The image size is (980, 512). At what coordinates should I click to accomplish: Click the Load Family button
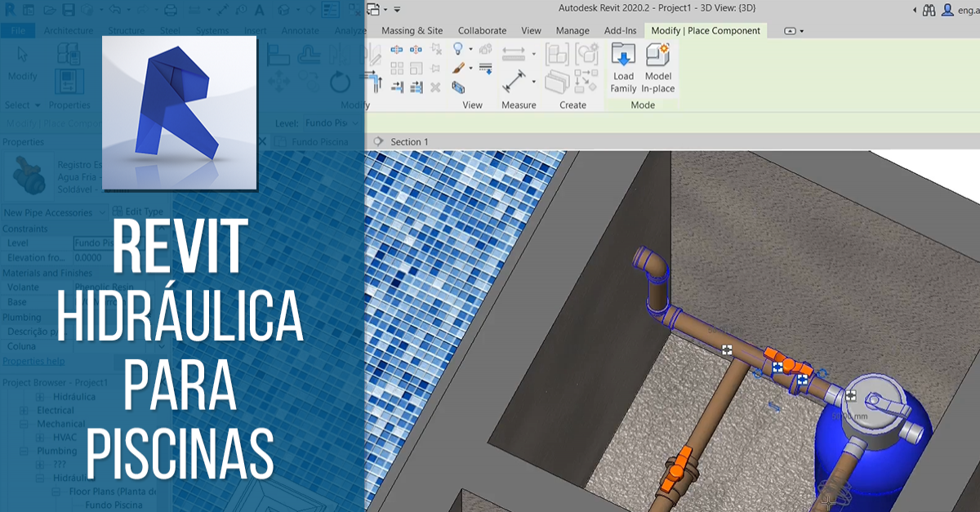tap(623, 69)
